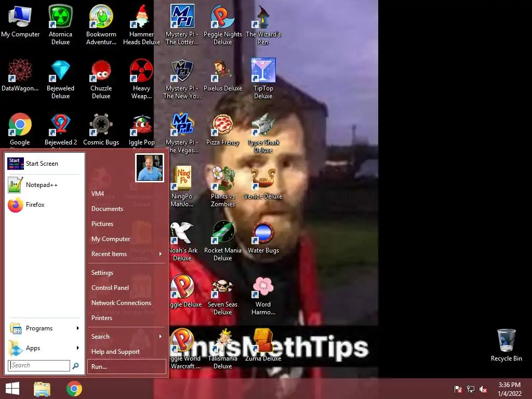
Task: Click the Start menu search box
Action: (x=38, y=365)
